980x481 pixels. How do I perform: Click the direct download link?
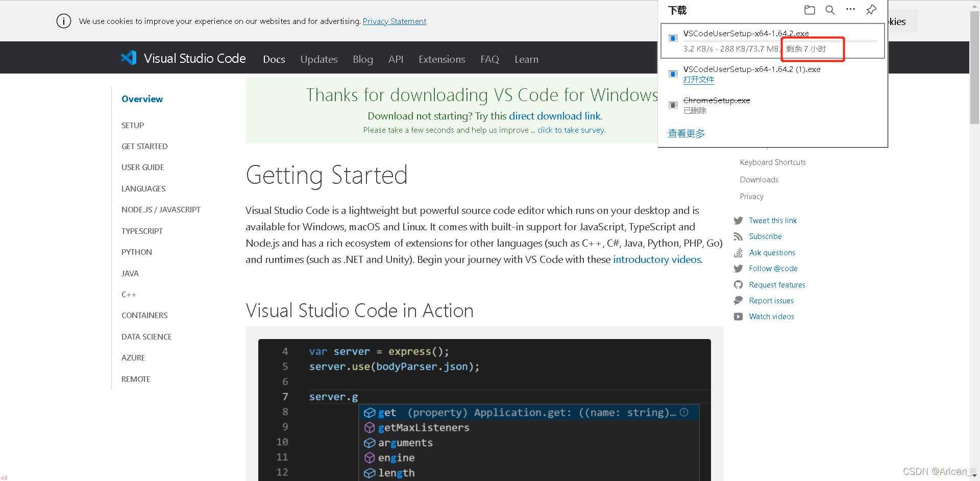point(555,116)
